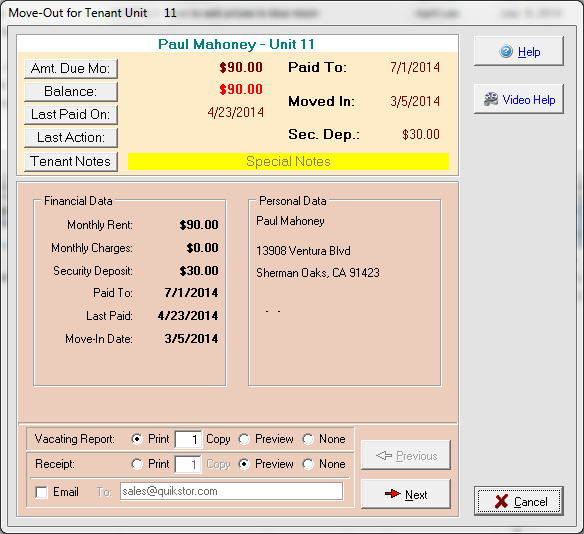Select Print option for Receipt
The image size is (584, 534).
coord(137,464)
